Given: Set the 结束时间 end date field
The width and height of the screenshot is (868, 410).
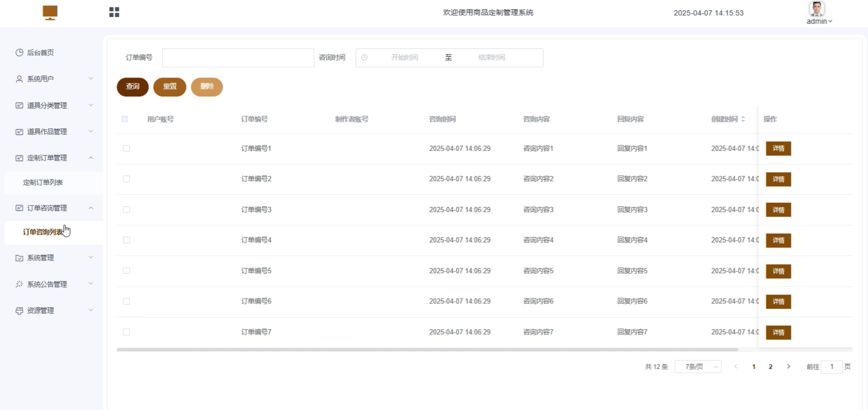Looking at the screenshot, I should pos(492,58).
